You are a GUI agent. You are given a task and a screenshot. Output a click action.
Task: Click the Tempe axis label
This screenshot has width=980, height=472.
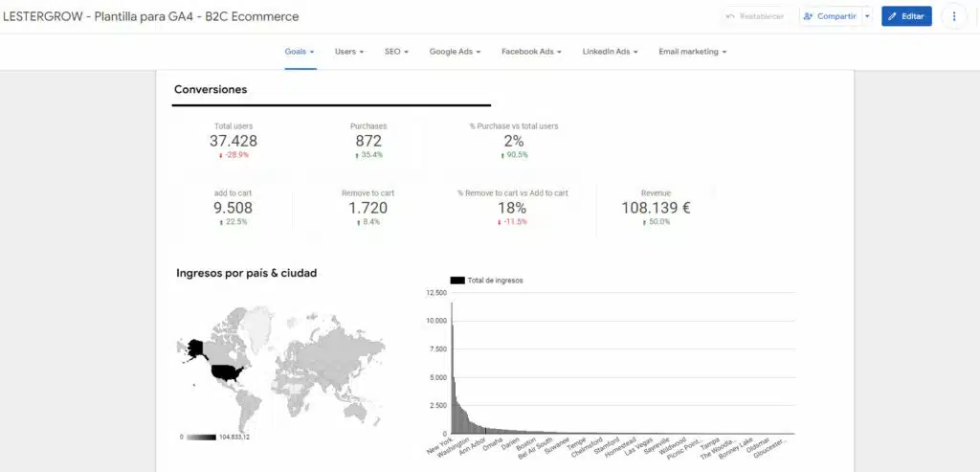pyautogui.click(x=577, y=444)
